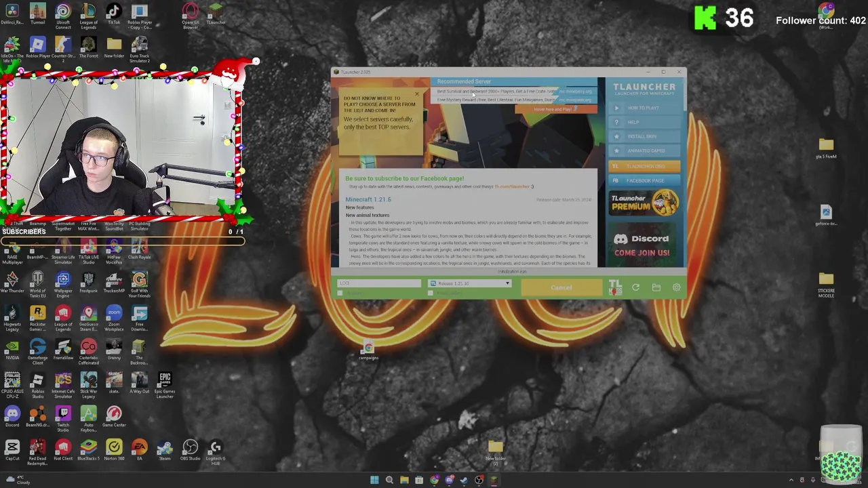Open Logitech G HUB desktop icon
Screen dimensions: 868x488
pyautogui.click(x=216, y=452)
